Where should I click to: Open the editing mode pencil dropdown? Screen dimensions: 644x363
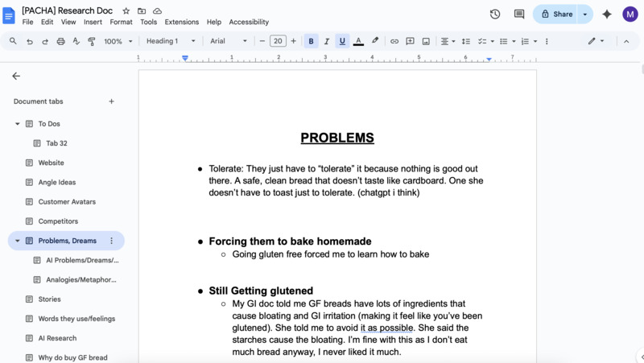pyautogui.click(x=596, y=41)
